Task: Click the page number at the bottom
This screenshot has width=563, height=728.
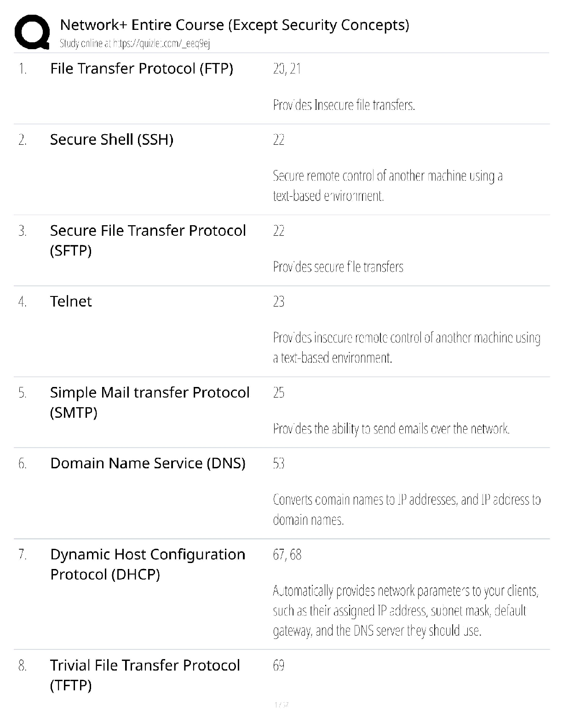Action: 281,705
